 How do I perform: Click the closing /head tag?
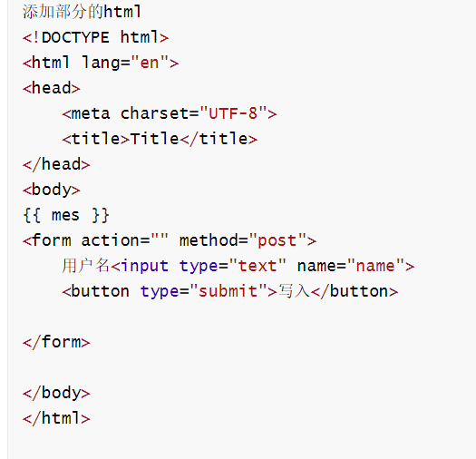(x=56, y=164)
